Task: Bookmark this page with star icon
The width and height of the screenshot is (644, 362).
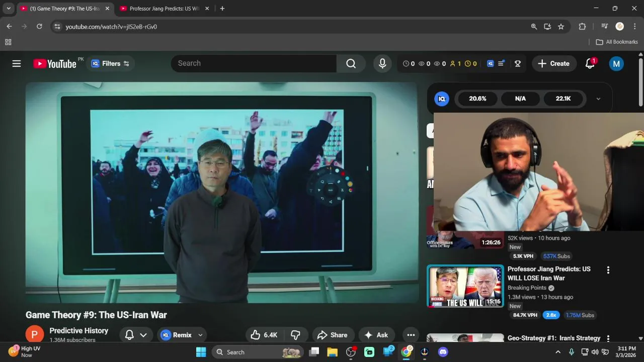Action: click(x=561, y=27)
